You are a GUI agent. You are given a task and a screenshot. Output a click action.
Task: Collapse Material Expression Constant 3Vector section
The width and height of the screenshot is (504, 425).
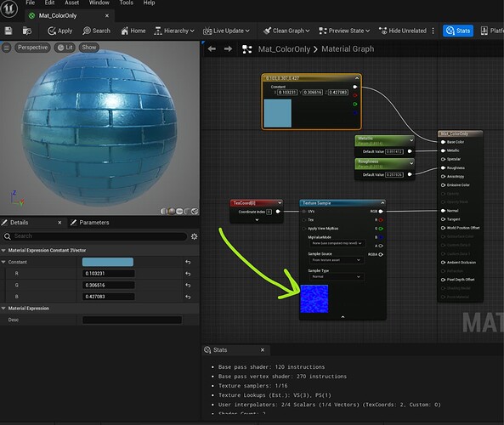(x=3, y=251)
